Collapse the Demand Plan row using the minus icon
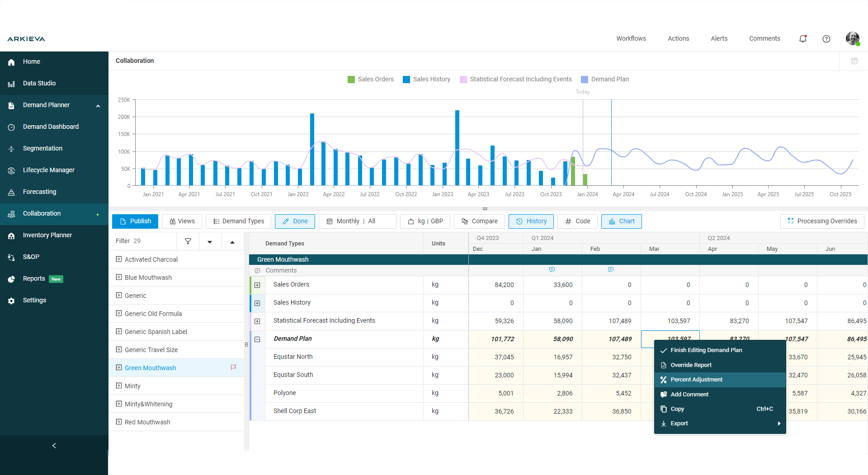 click(x=257, y=339)
